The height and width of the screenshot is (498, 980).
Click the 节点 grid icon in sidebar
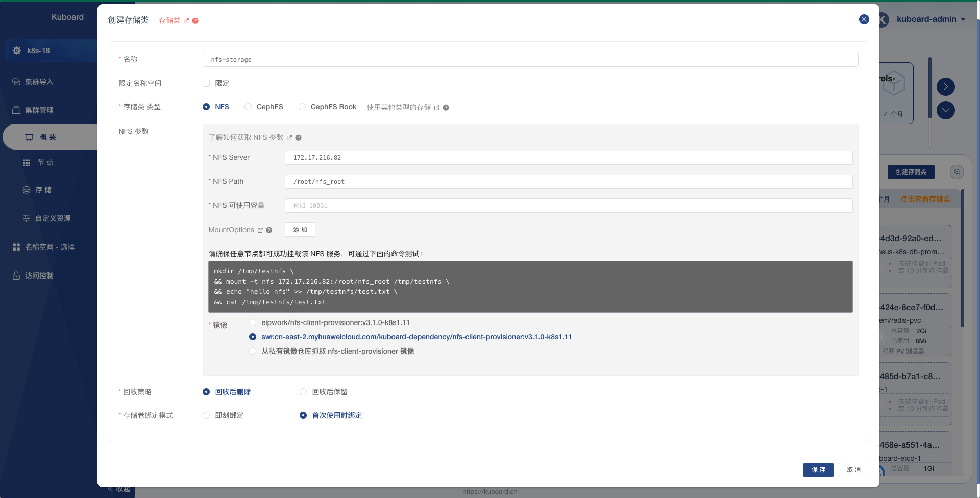pos(27,163)
